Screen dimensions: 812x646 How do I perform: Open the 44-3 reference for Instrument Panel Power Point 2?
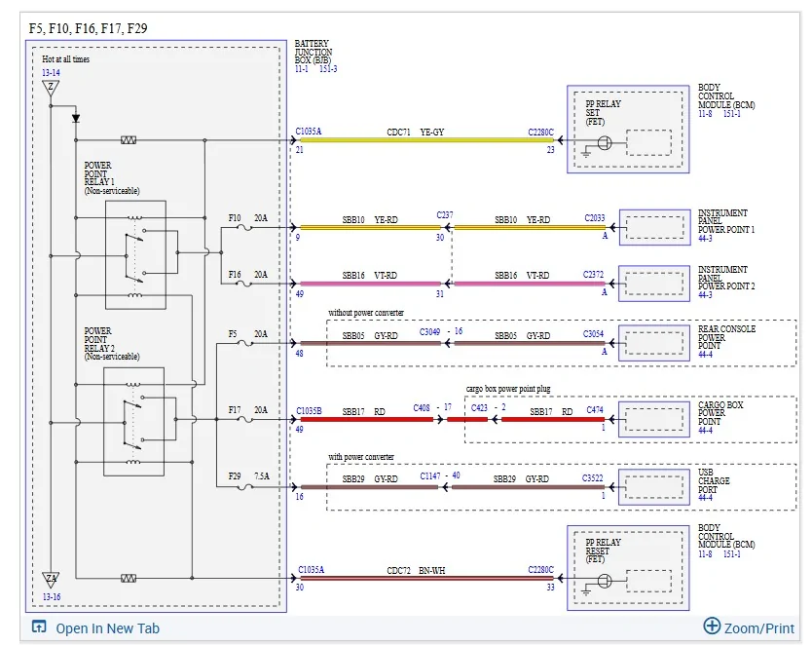[705, 295]
